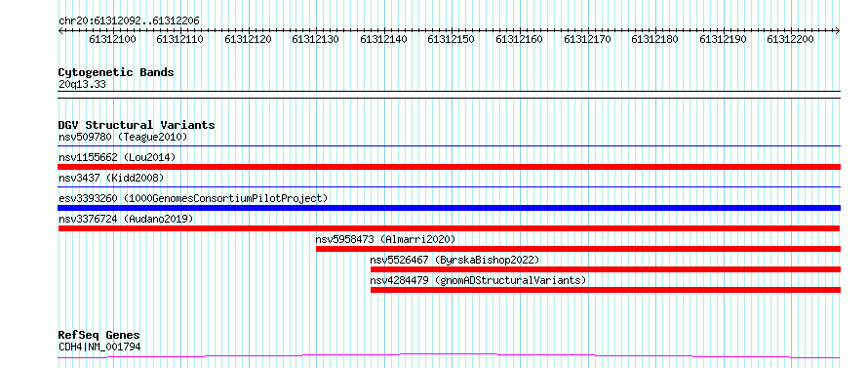This screenshot has height=368, width=868.
Task: Click ruler coordinate 61312180
Action: pos(654,39)
